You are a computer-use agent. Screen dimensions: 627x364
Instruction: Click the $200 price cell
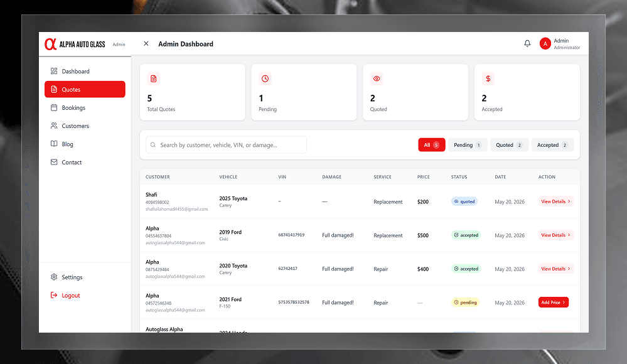coord(423,201)
